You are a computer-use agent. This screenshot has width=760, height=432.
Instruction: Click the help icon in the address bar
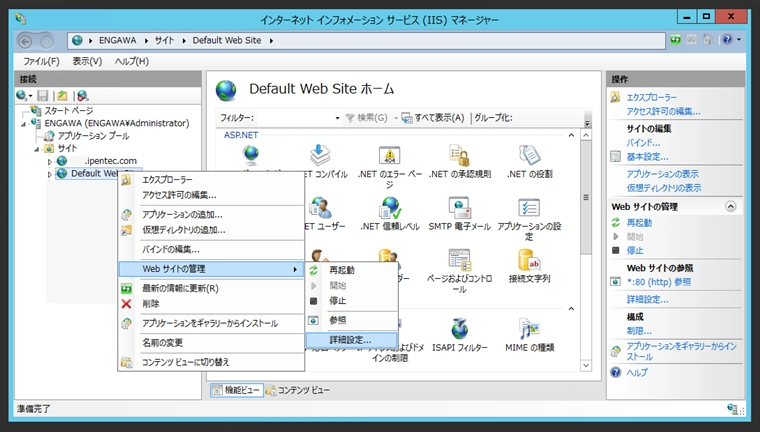pyautogui.click(x=727, y=40)
